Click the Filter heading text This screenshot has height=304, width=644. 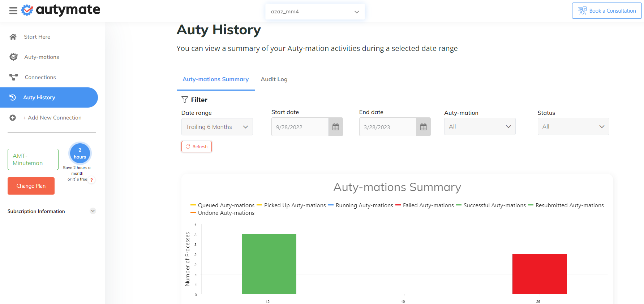click(199, 100)
